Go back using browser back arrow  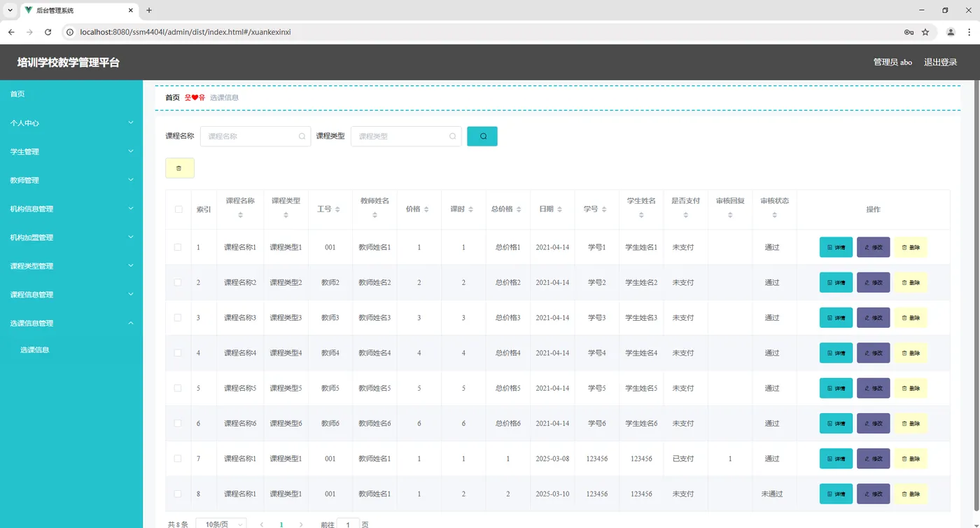tap(11, 32)
